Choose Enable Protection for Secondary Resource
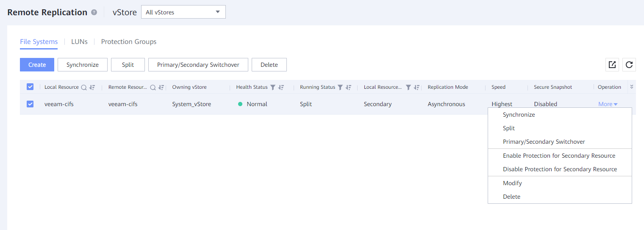This screenshot has height=230, width=644. click(x=559, y=156)
